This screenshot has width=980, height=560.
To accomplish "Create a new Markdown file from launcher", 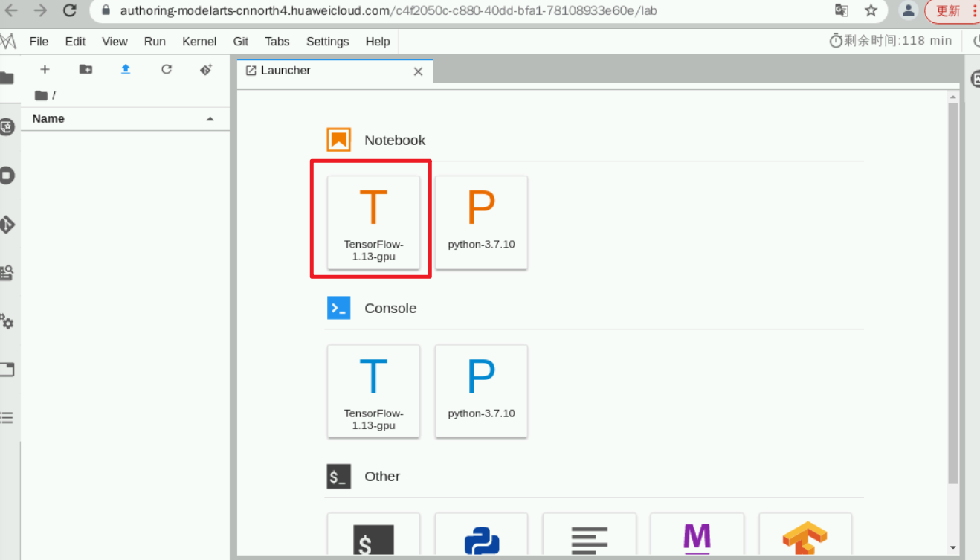I will click(x=697, y=535).
